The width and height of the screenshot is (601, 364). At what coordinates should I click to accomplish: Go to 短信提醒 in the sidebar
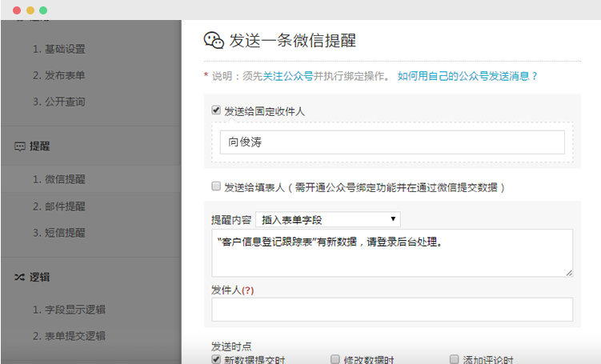(x=58, y=233)
